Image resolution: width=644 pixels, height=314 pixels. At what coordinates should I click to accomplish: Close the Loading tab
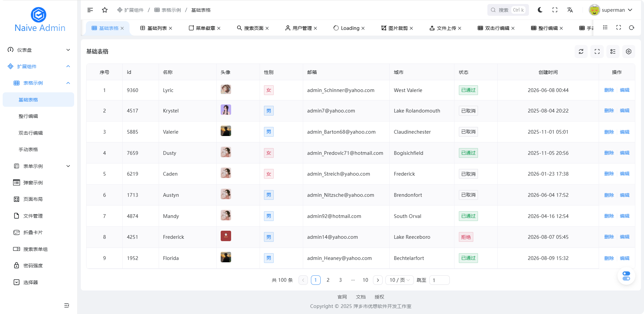[x=363, y=28]
